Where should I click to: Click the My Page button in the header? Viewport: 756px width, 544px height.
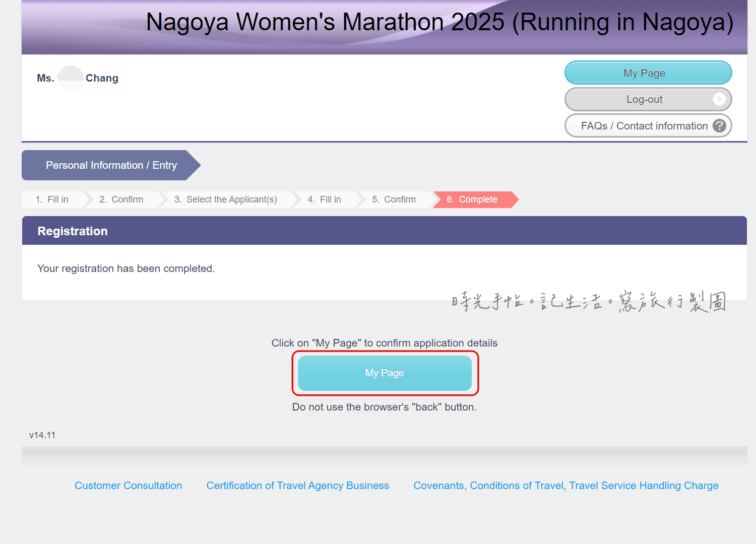648,73
